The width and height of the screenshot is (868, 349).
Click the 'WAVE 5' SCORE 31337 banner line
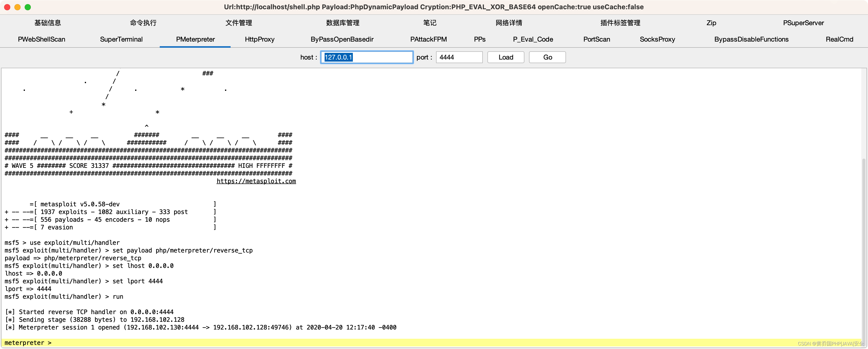(148, 166)
